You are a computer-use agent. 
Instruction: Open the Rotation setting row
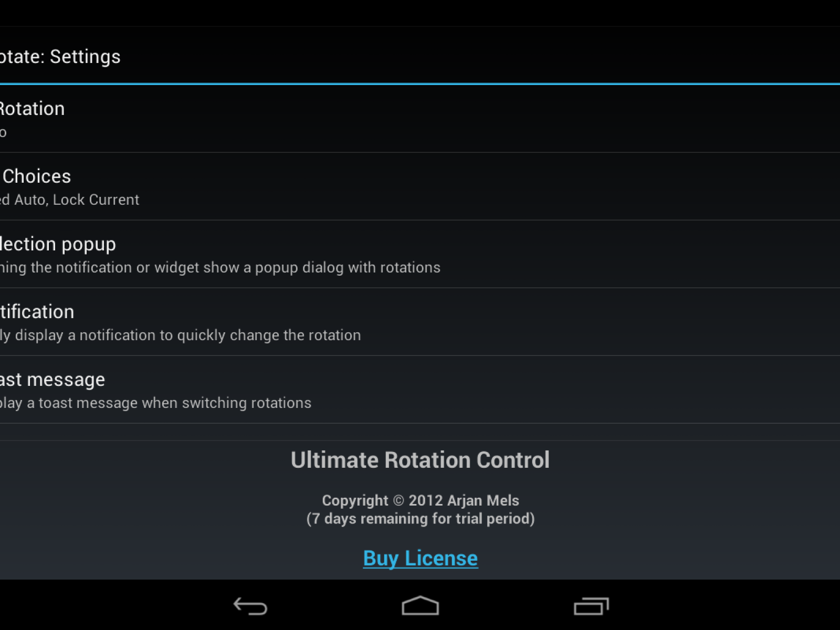(x=420, y=119)
